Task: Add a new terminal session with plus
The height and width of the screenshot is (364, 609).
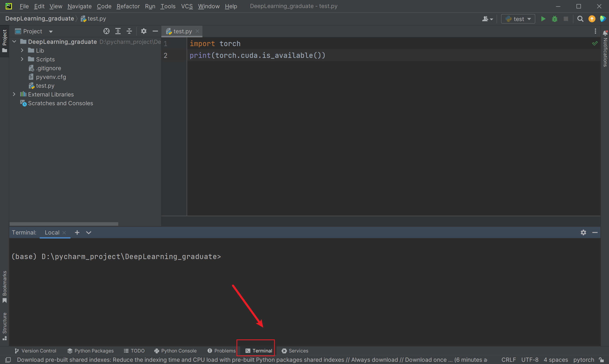Action: [77, 232]
